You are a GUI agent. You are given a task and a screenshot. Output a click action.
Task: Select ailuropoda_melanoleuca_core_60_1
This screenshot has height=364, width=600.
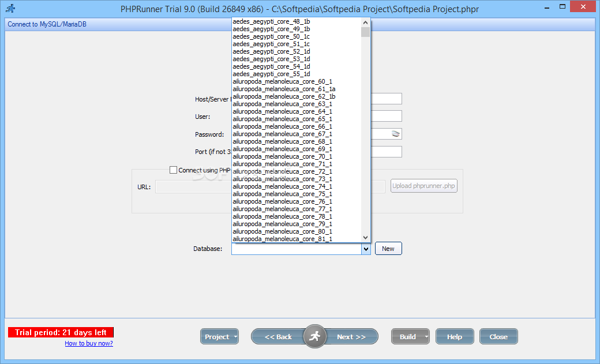coord(296,81)
